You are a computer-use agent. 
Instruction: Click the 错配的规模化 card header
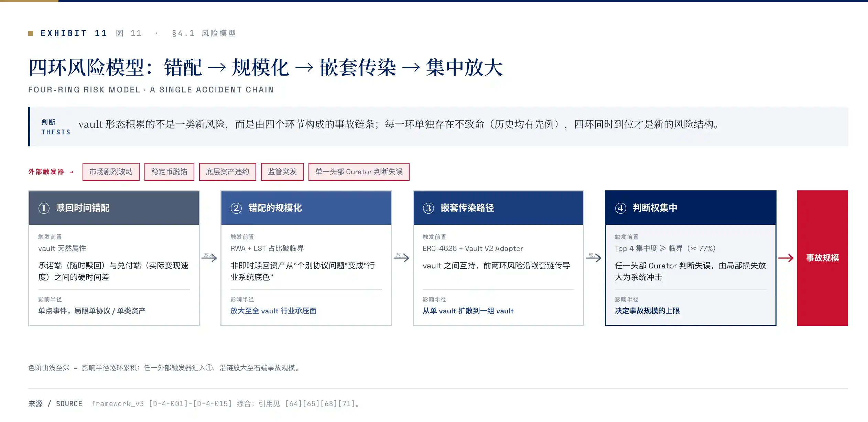pyautogui.click(x=306, y=208)
